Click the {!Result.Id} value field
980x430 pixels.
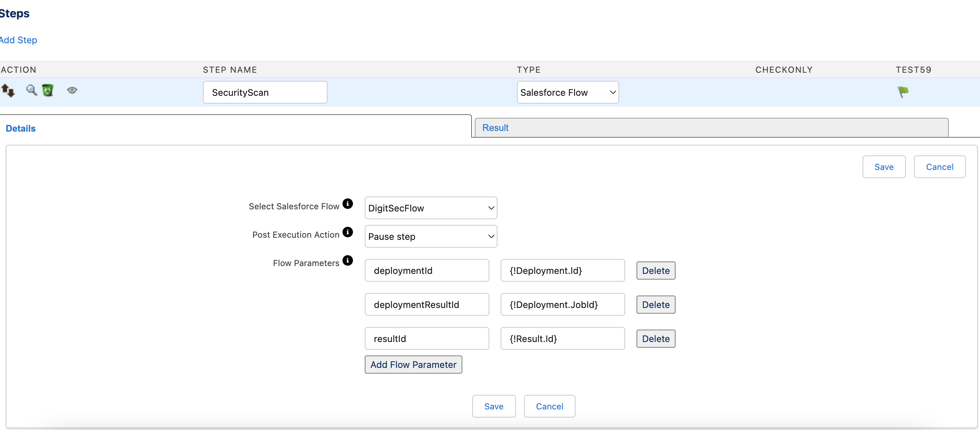(x=562, y=339)
